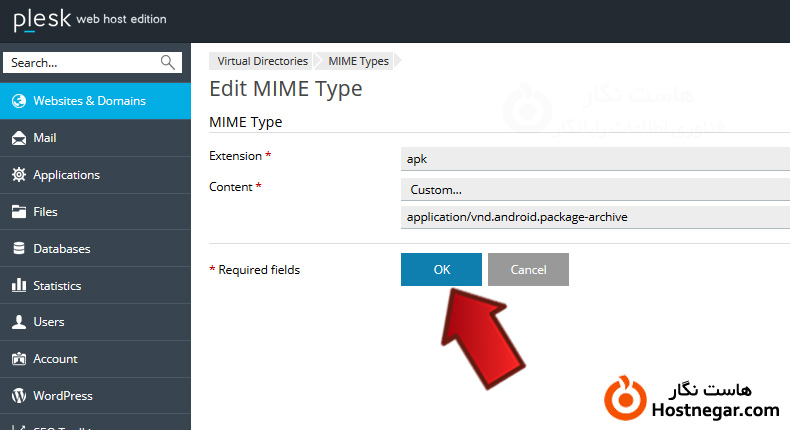Click the custom MIME content text field

click(x=595, y=217)
